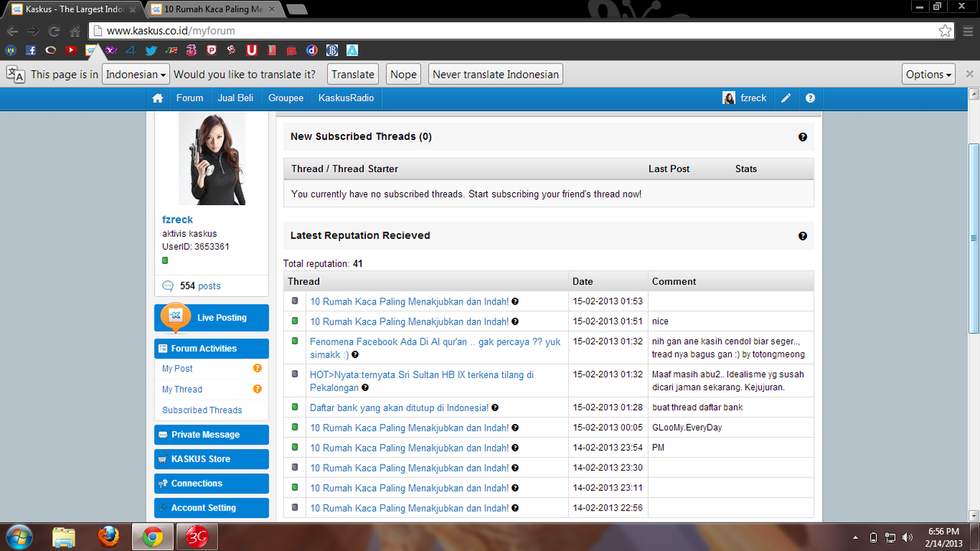Open the help question mark in navbar
980x551 pixels.
point(810,98)
